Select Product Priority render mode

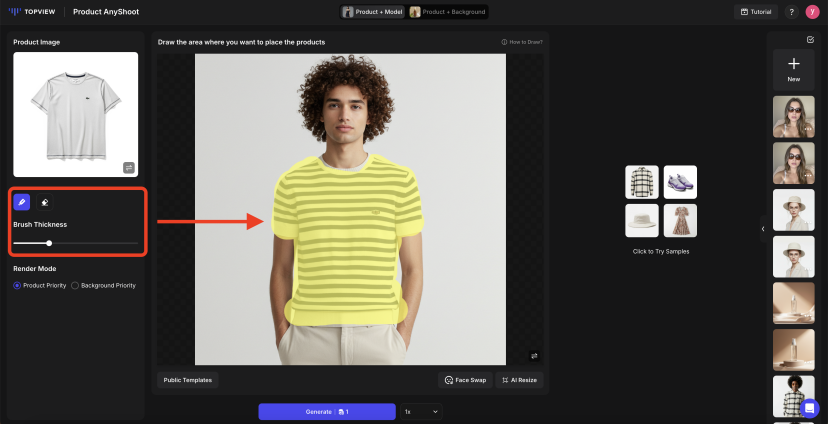pyautogui.click(x=17, y=285)
